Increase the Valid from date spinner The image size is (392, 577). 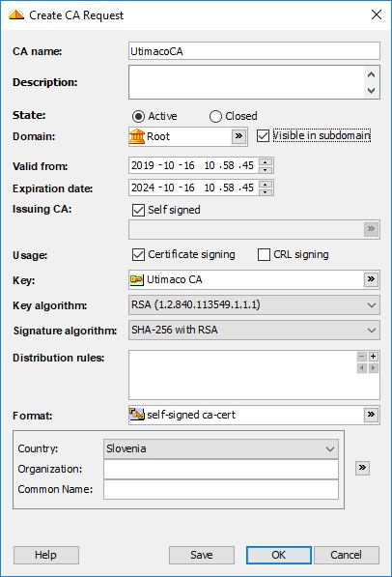266,161
